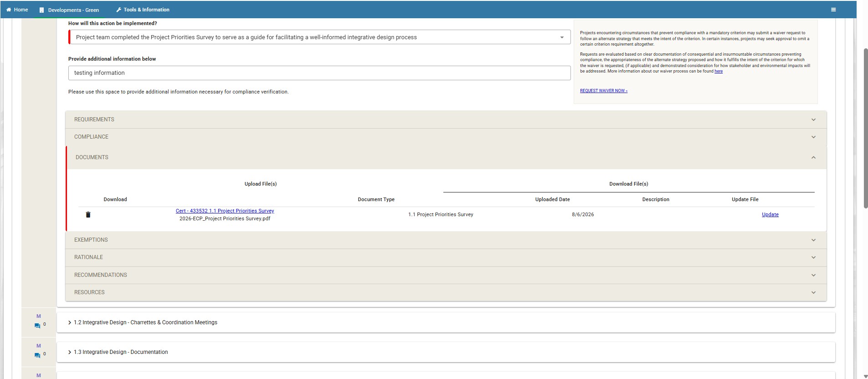Open comments for criterion 1.3 Documentation

click(37, 355)
